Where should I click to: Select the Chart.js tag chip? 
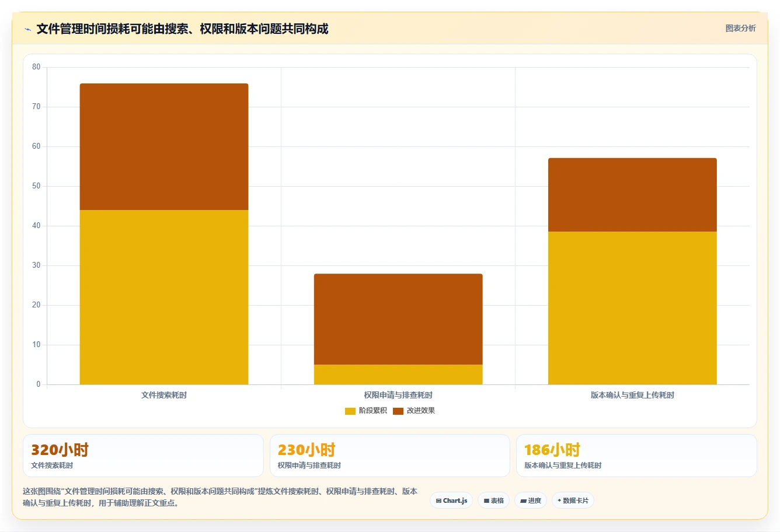[451, 501]
